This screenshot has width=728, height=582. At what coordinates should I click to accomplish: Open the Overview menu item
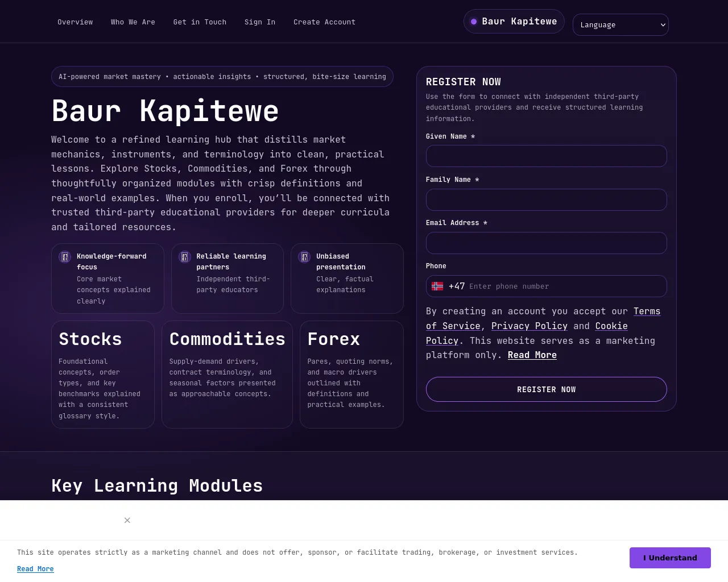coord(75,22)
